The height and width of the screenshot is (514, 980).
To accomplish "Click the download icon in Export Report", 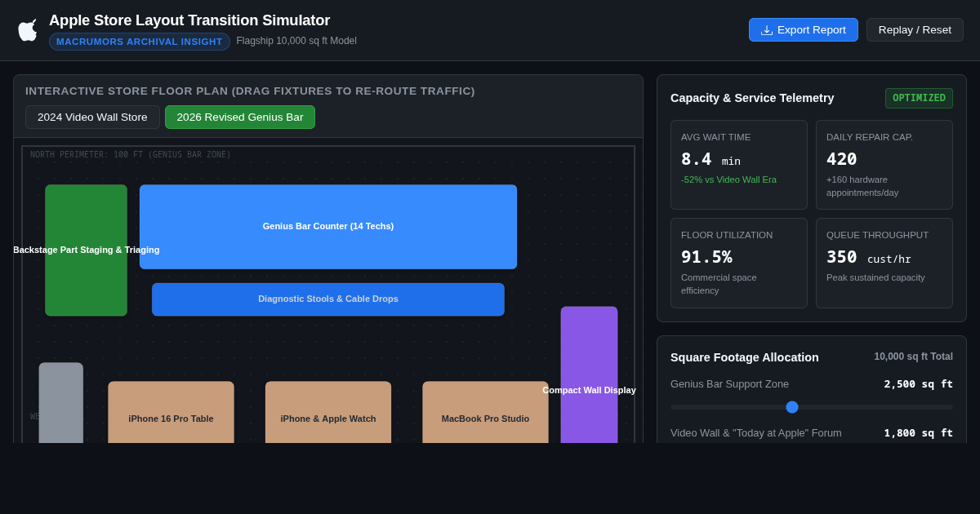I will 767,30.
